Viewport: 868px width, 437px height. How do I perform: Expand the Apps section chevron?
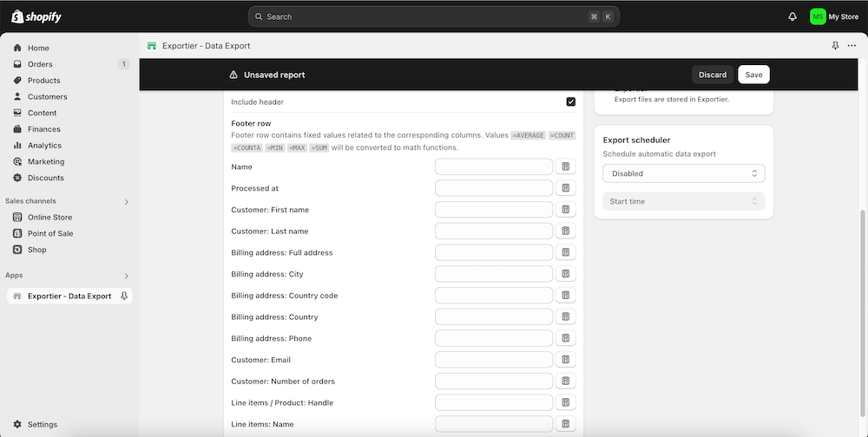(126, 276)
